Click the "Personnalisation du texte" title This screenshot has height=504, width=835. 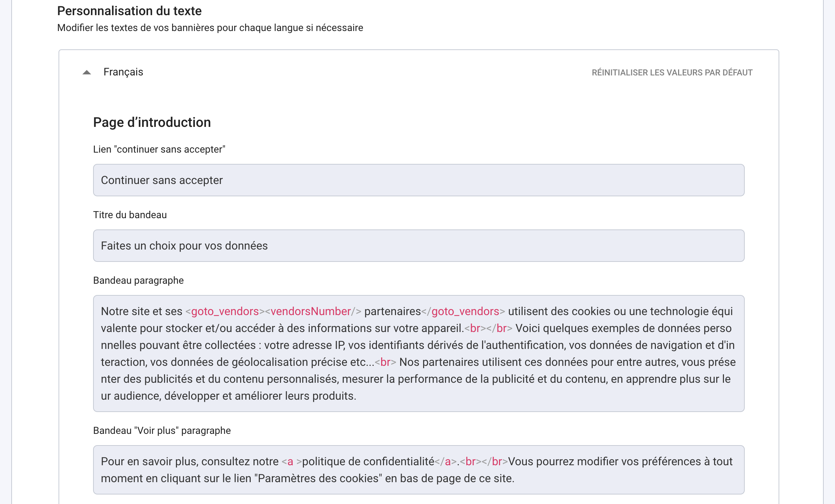pos(130,11)
